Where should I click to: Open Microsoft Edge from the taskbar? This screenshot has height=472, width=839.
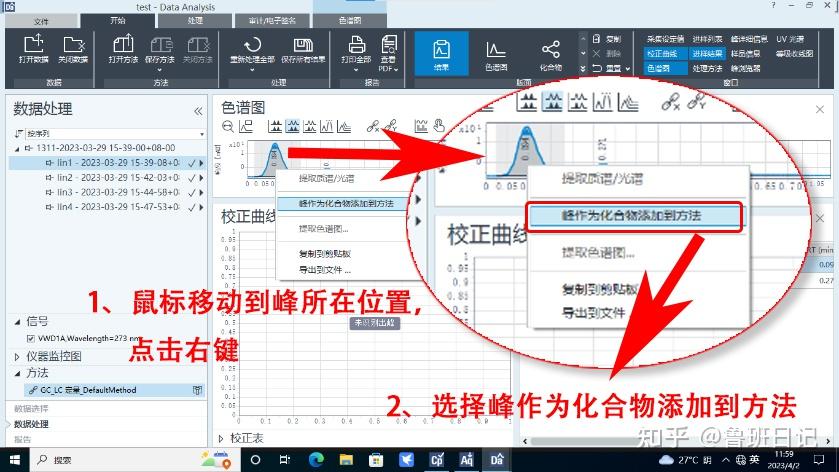tap(316, 460)
